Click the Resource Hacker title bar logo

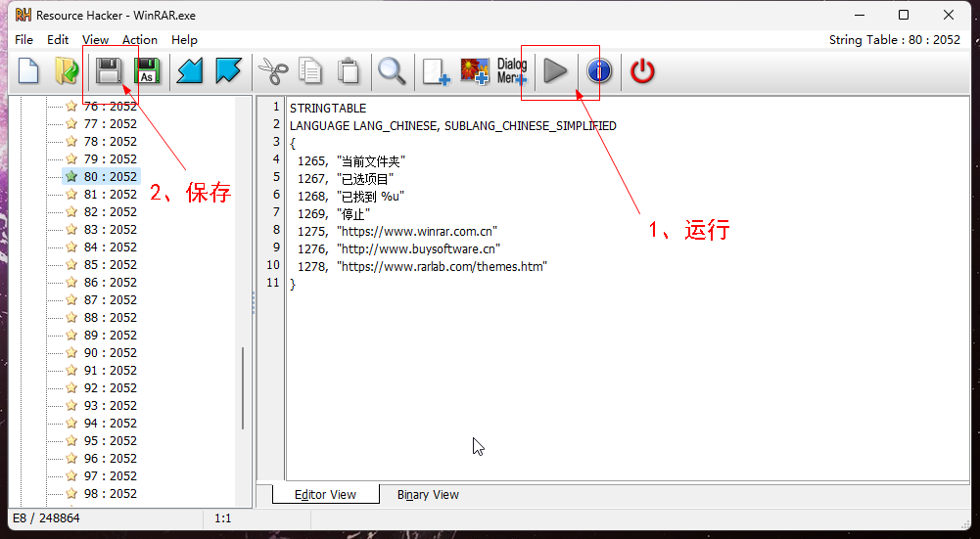pyautogui.click(x=23, y=15)
